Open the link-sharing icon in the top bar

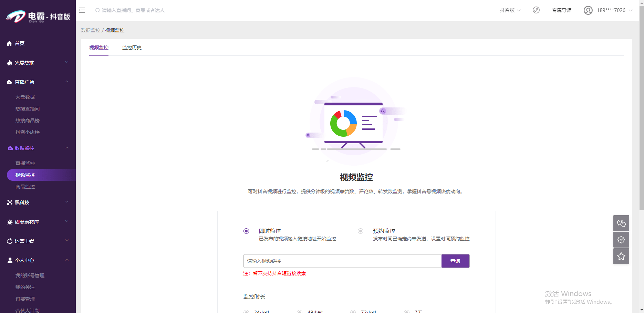(536, 10)
